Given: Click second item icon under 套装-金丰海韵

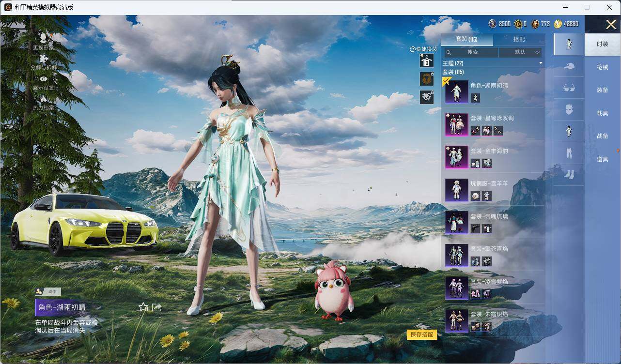Looking at the screenshot, I should pos(487,163).
